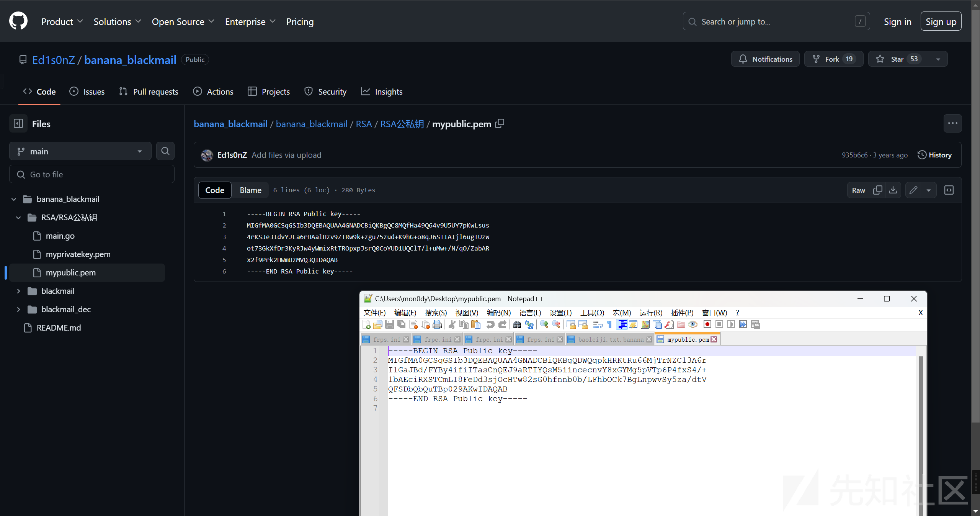Viewport: 980px width, 516px height.
Task: Toggle show all characters pilcrow icon
Action: tap(609, 324)
